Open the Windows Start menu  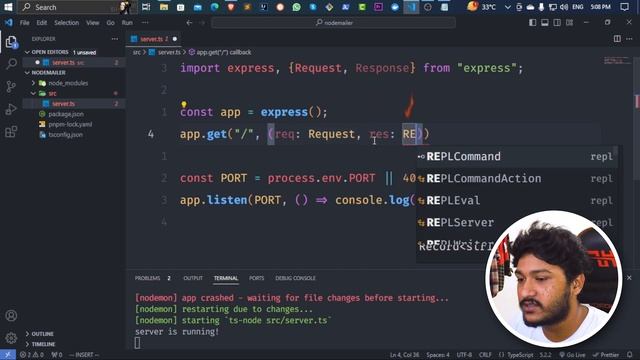click(x=8, y=7)
